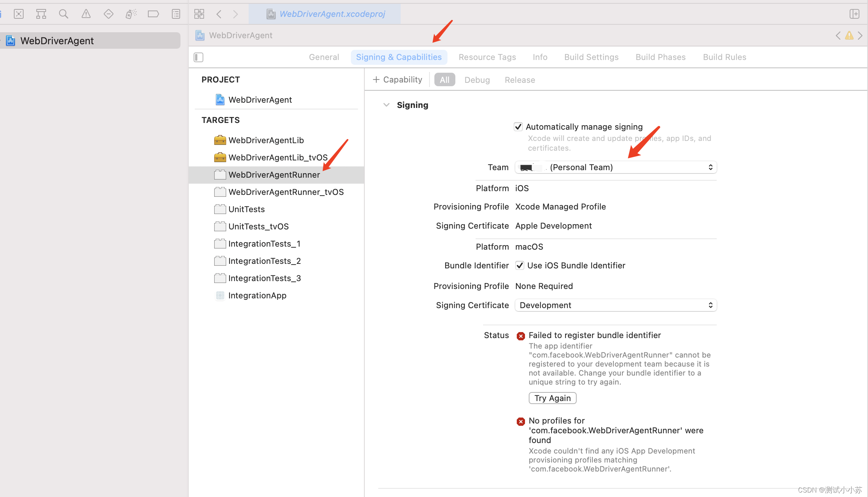
Task: Hide the project and targets list sidebar icon
Action: [x=198, y=57]
